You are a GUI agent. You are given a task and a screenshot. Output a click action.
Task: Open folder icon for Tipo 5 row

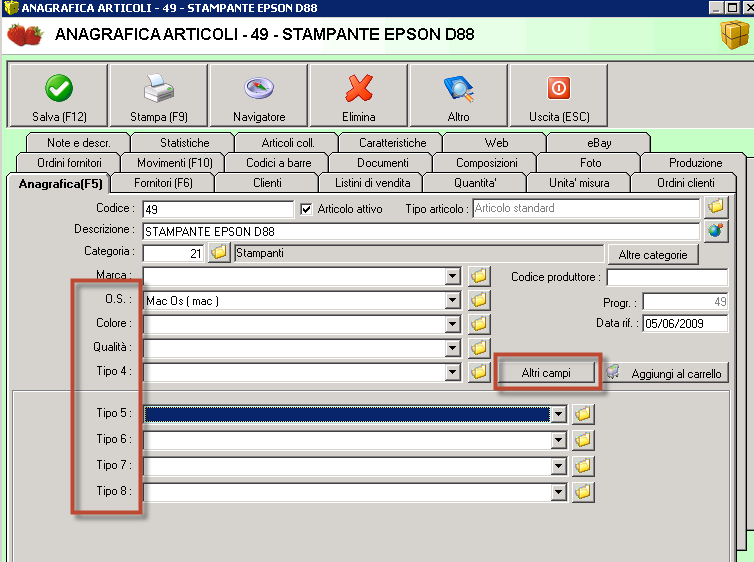click(x=583, y=414)
